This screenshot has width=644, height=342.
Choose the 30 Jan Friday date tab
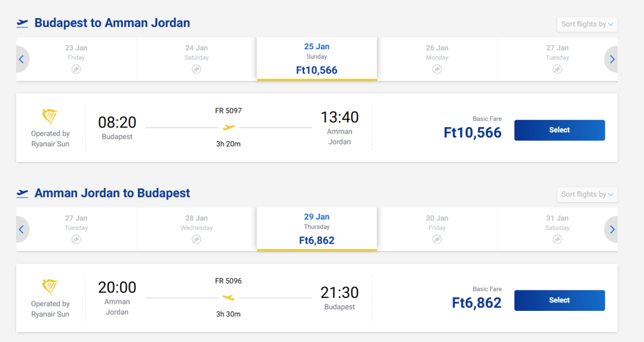pyautogui.click(x=437, y=229)
